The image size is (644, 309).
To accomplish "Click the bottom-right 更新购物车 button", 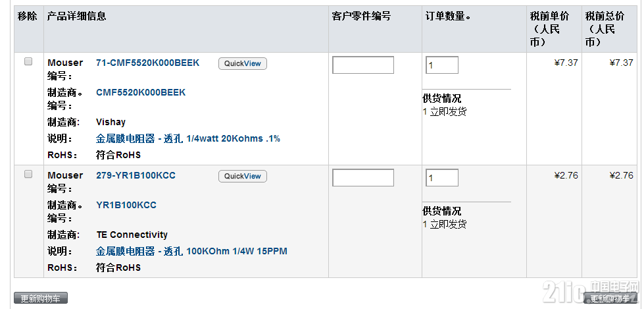I will pyautogui.click(x=610, y=298).
